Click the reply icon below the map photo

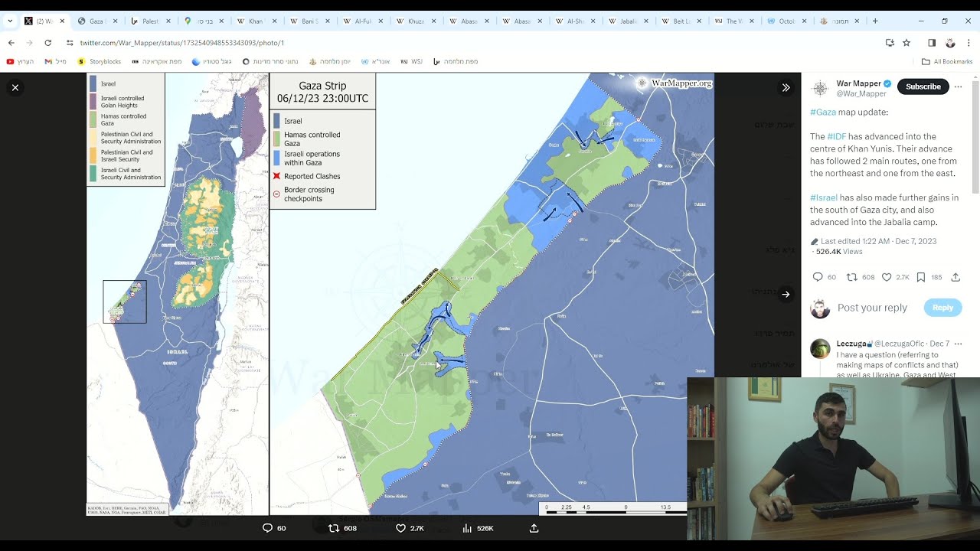[268, 528]
